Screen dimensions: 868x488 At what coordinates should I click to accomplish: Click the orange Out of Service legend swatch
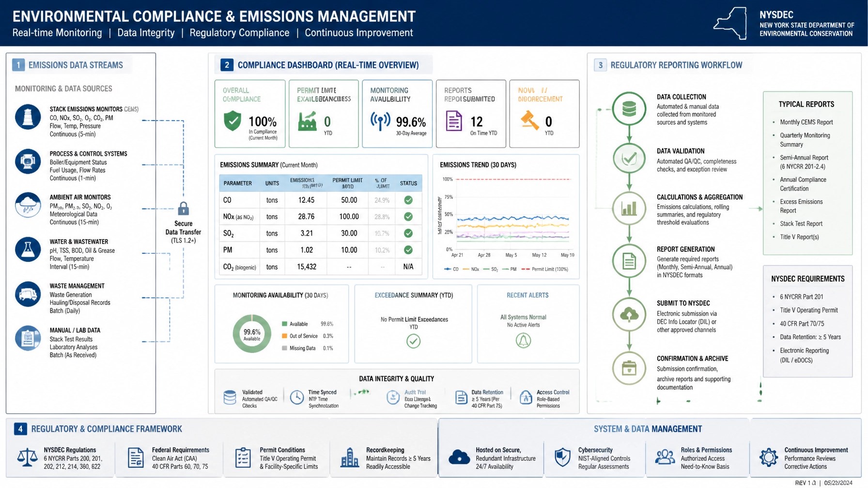coord(284,336)
